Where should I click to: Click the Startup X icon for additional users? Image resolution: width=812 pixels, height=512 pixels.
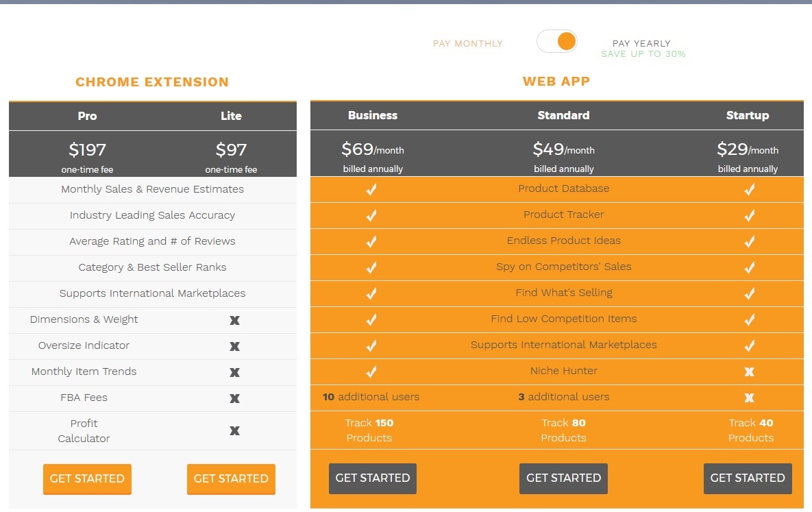tap(749, 398)
